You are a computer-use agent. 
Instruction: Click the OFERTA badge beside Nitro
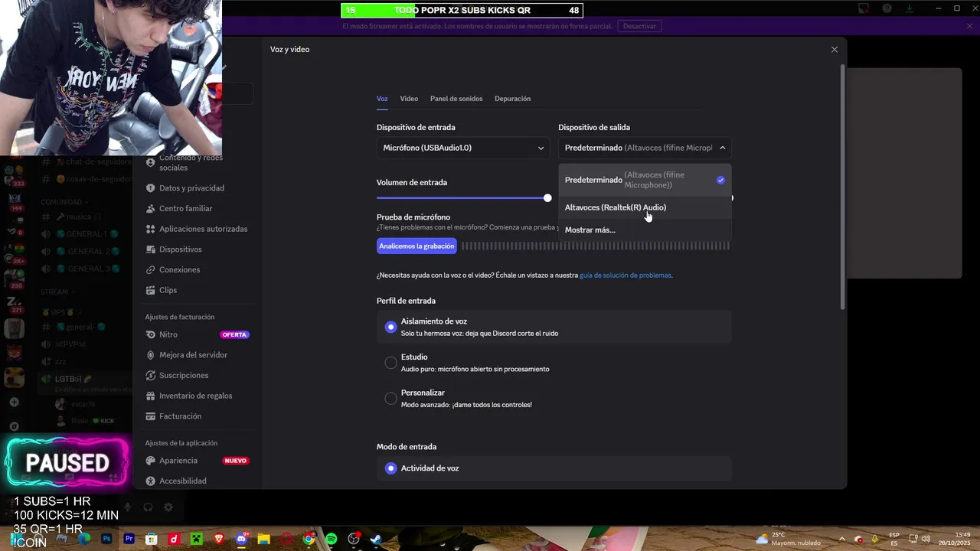[234, 334]
